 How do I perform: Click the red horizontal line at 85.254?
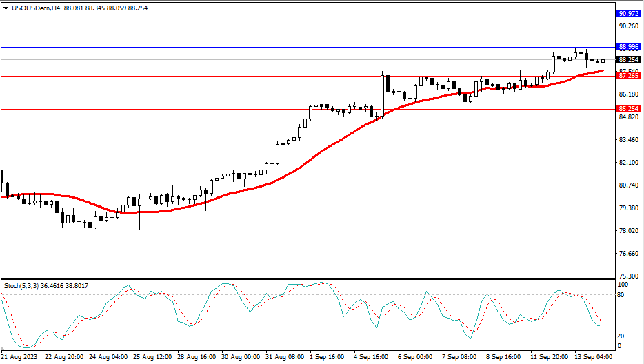point(207,109)
